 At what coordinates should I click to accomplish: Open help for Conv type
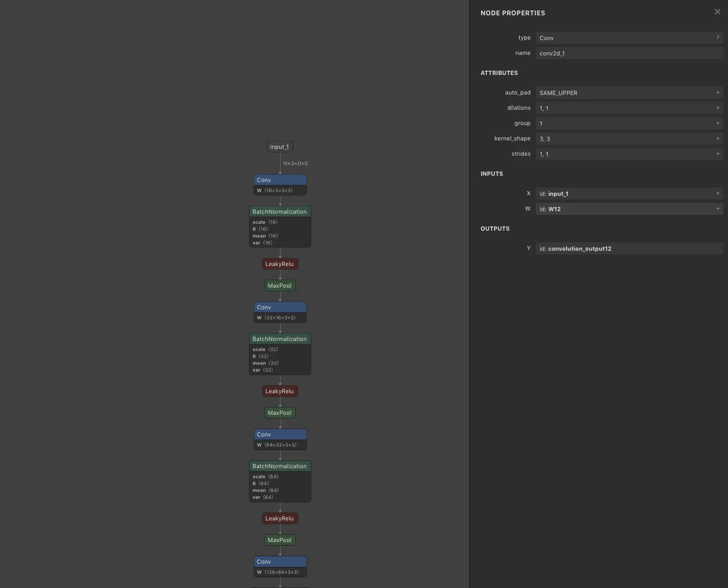(717, 37)
